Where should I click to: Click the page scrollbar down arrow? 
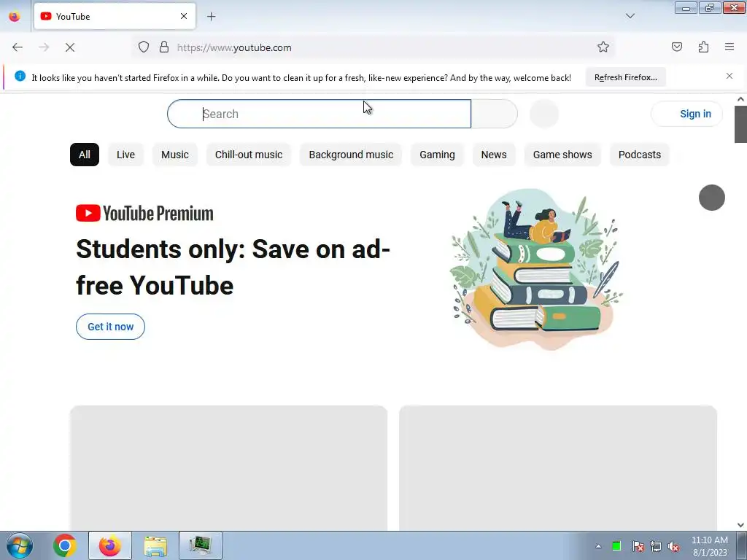pyautogui.click(x=740, y=525)
